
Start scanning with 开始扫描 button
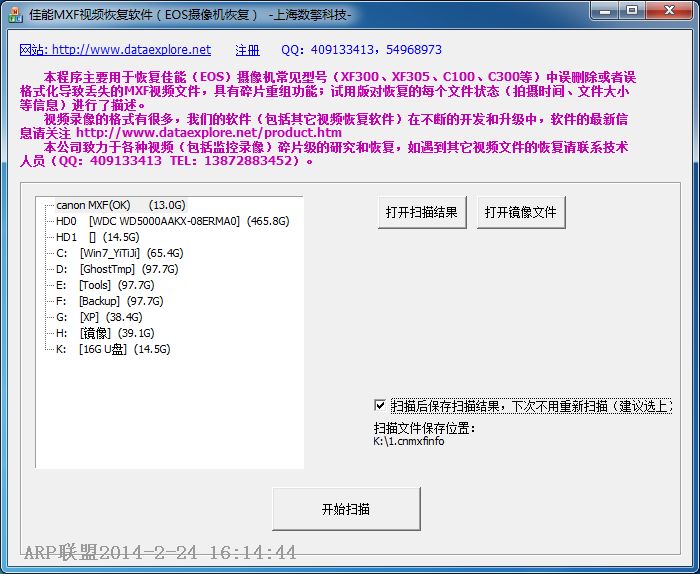(x=346, y=509)
